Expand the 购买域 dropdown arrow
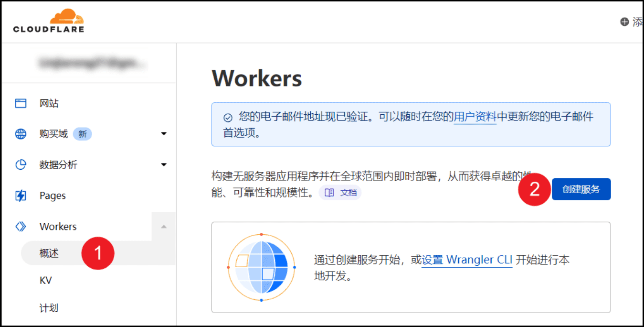Image resolution: width=644 pixels, height=327 pixels. coord(164,134)
